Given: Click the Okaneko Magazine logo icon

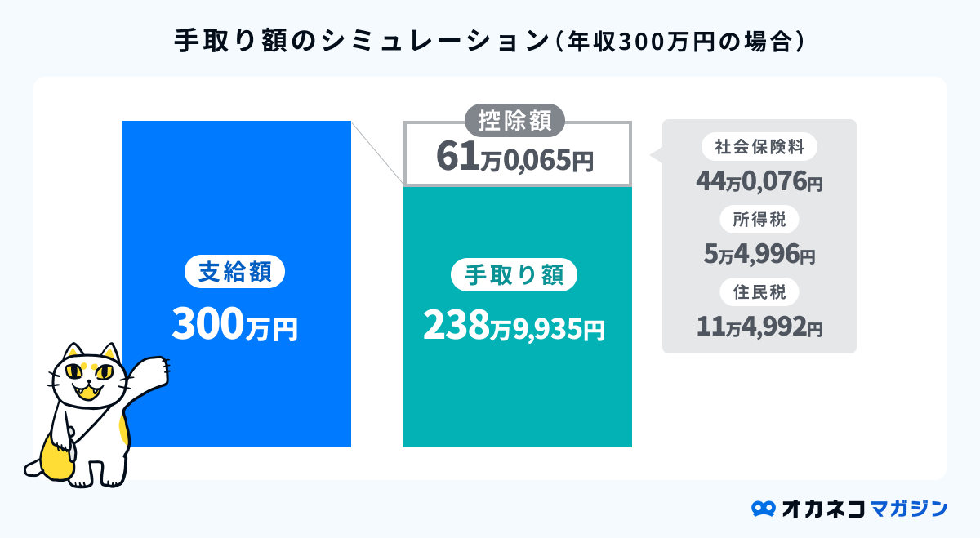Looking at the screenshot, I should coord(763,508).
